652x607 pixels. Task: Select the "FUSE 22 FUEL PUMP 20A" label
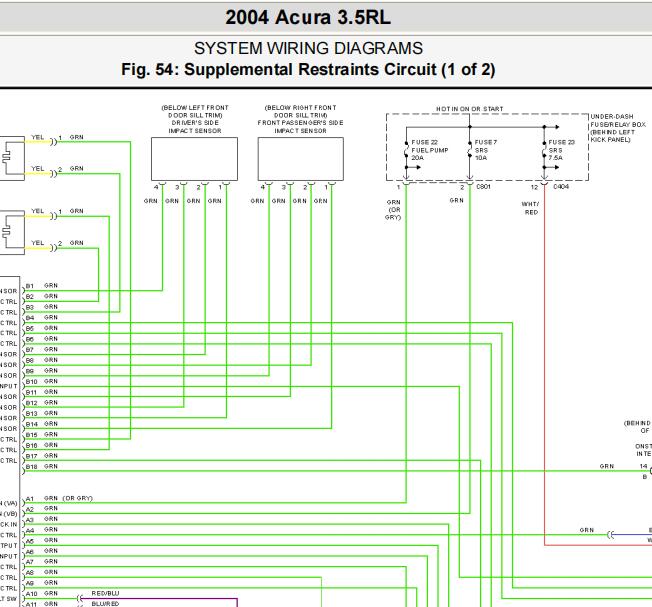click(x=430, y=150)
